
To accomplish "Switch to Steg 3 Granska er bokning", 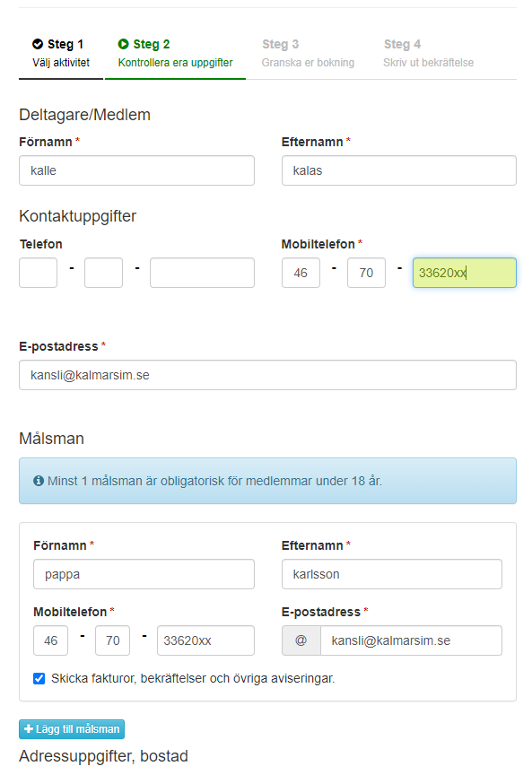I will (308, 54).
